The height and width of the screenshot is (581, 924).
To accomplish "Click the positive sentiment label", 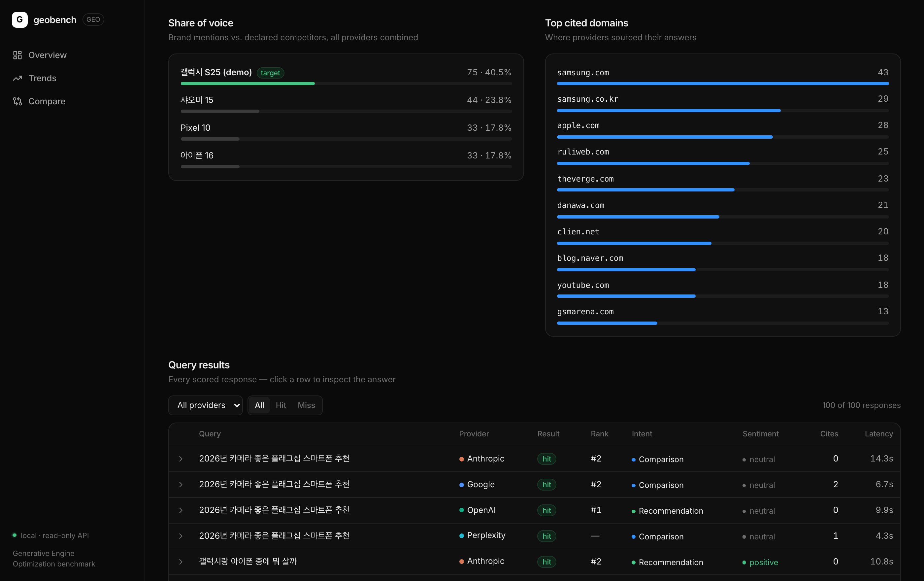I will pos(764,562).
